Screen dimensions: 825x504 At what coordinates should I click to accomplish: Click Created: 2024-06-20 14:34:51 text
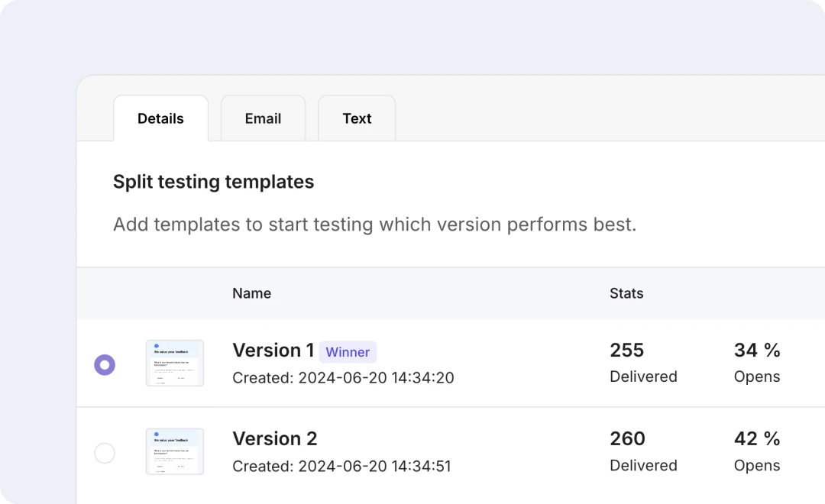tap(341, 466)
